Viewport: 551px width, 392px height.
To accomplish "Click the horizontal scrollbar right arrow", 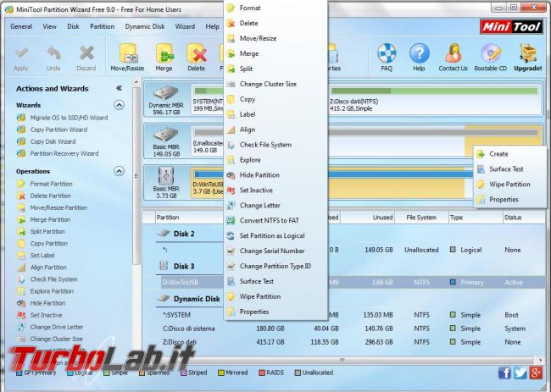I will click(540, 360).
